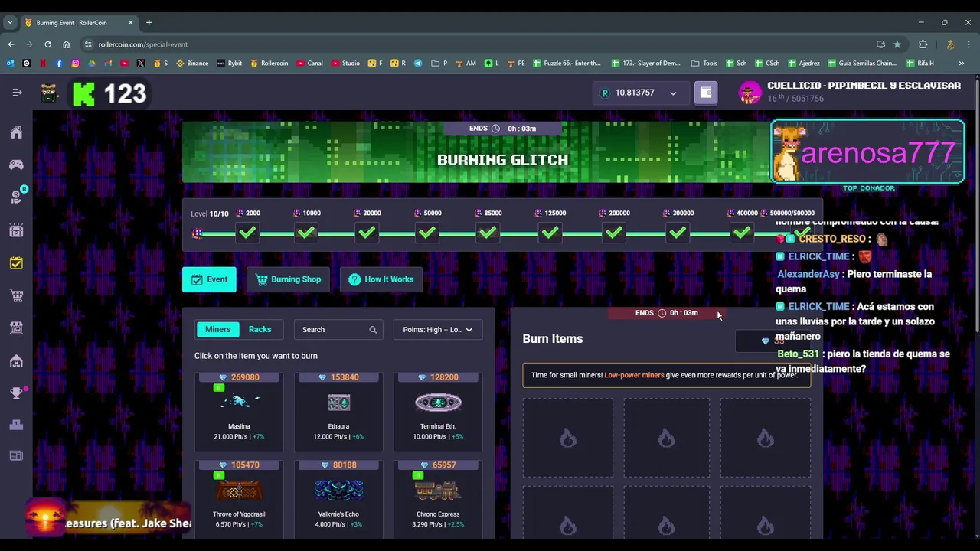Reload the page with browser refresh icon

[47, 44]
